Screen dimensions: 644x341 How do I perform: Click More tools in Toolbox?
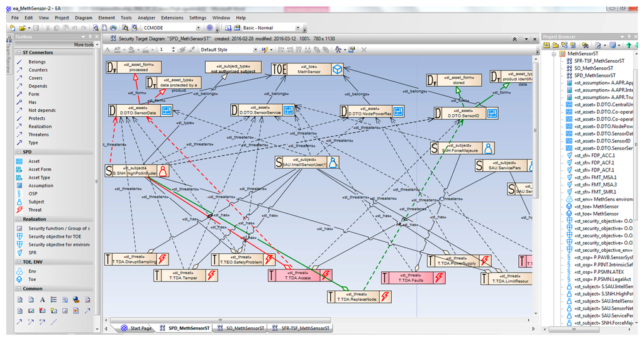[84, 45]
